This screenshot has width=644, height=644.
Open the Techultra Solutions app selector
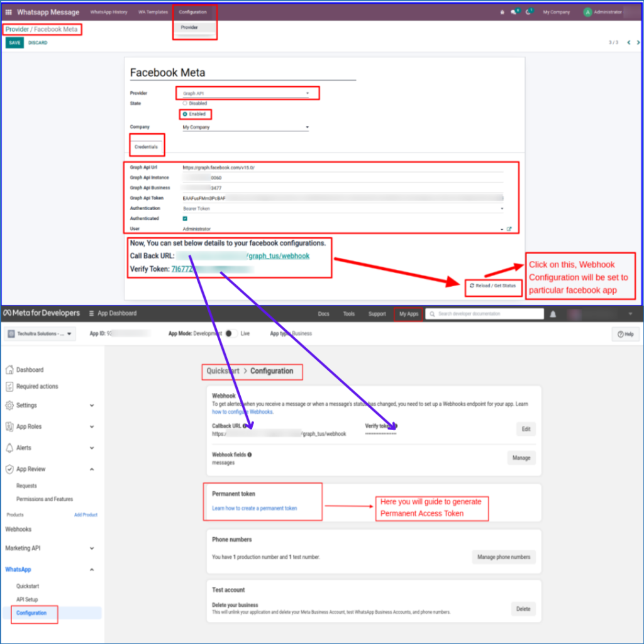click(x=40, y=334)
